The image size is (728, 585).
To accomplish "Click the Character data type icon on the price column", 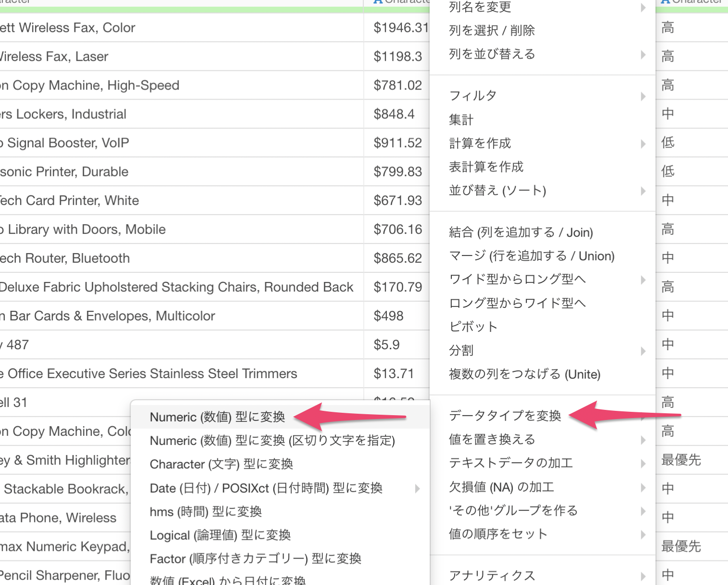I will coord(377,2).
